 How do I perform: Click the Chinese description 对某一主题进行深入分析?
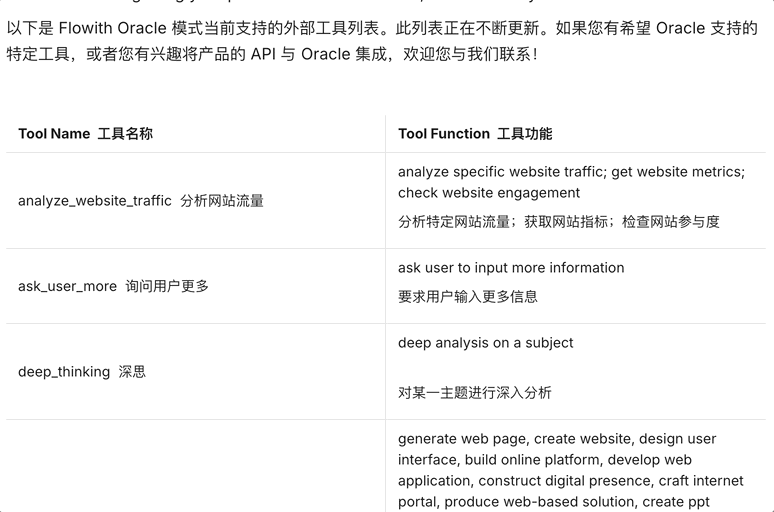(475, 393)
